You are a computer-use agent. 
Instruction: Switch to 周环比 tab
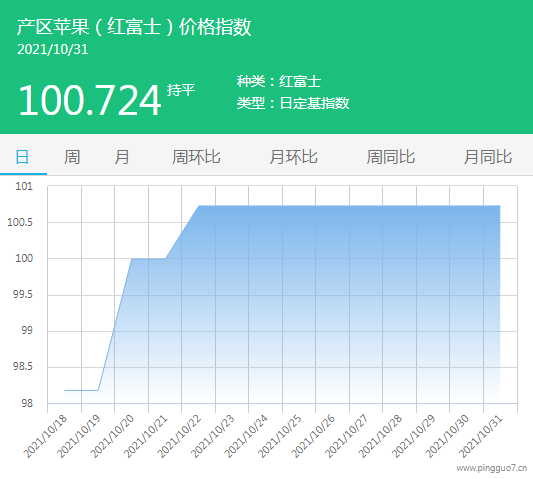coord(196,157)
